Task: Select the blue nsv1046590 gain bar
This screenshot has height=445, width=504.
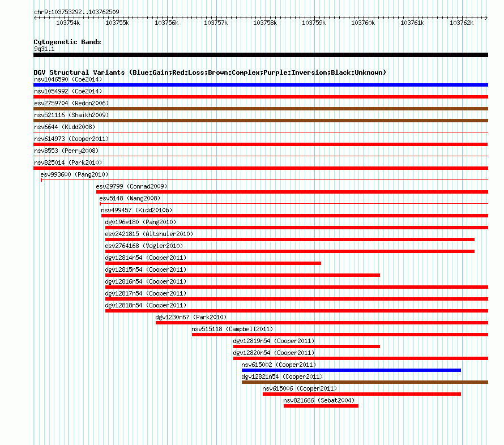Action: (x=260, y=85)
